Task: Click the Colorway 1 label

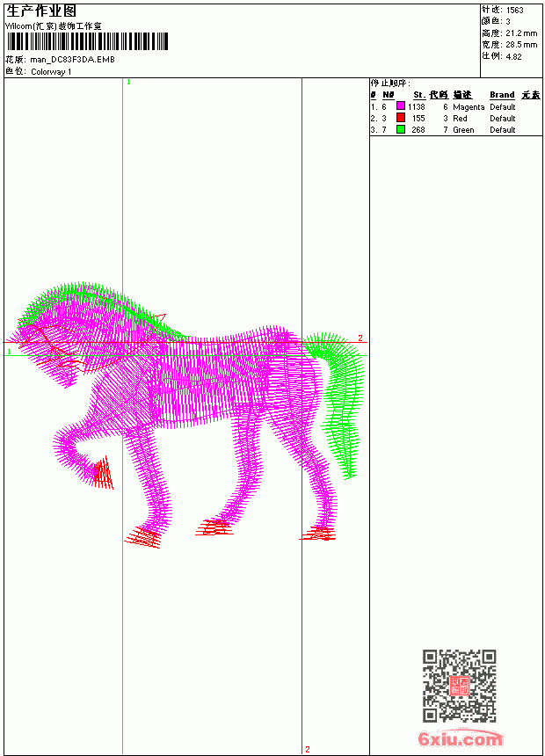Action: pyautogui.click(x=51, y=72)
